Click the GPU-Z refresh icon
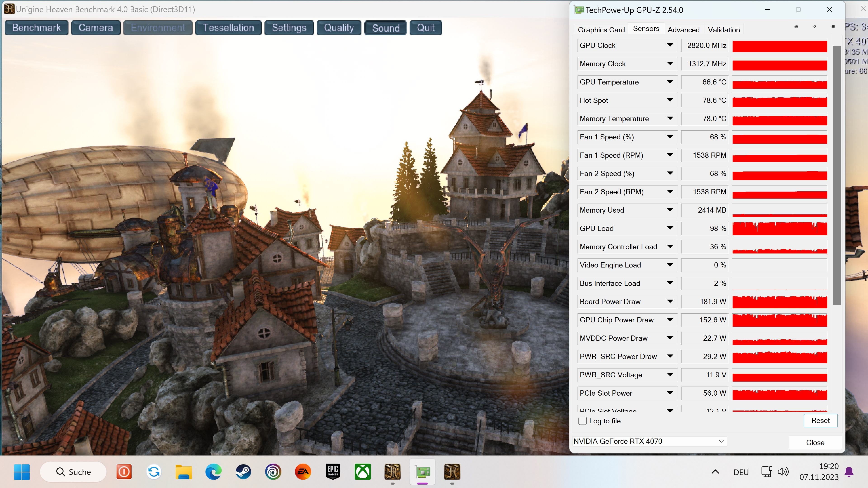This screenshot has height=488, width=868. 815,27
